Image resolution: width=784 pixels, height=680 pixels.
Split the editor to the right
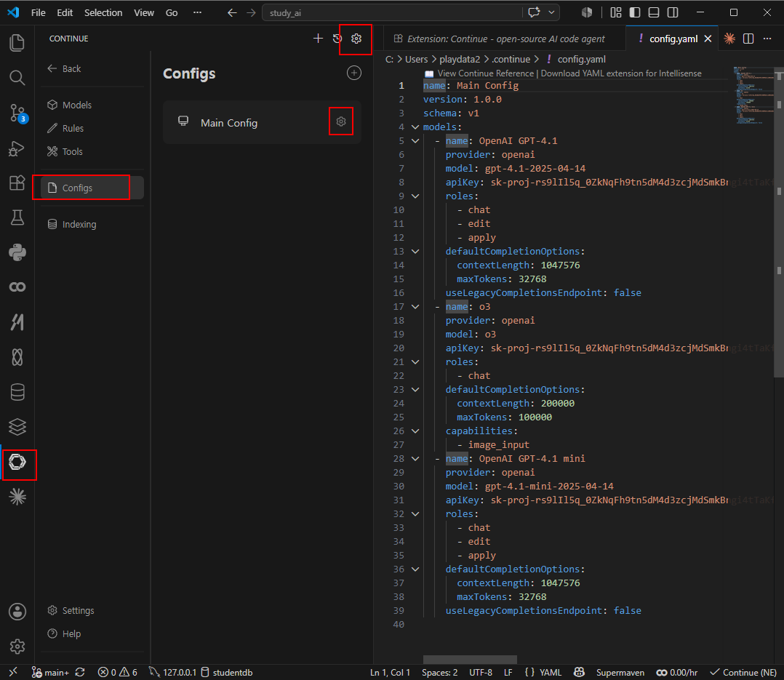tap(748, 39)
